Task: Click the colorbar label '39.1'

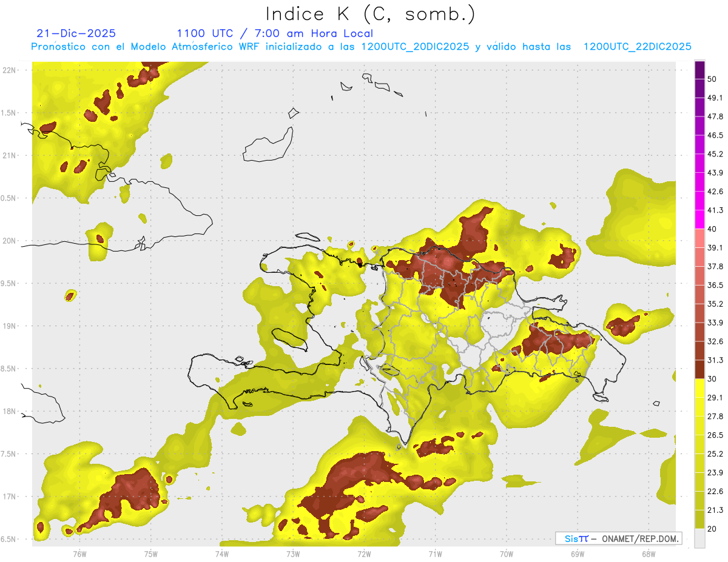Action: tap(715, 248)
